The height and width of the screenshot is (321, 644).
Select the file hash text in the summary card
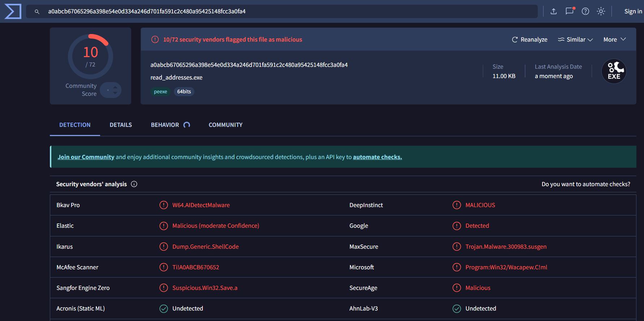tap(249, 65)
